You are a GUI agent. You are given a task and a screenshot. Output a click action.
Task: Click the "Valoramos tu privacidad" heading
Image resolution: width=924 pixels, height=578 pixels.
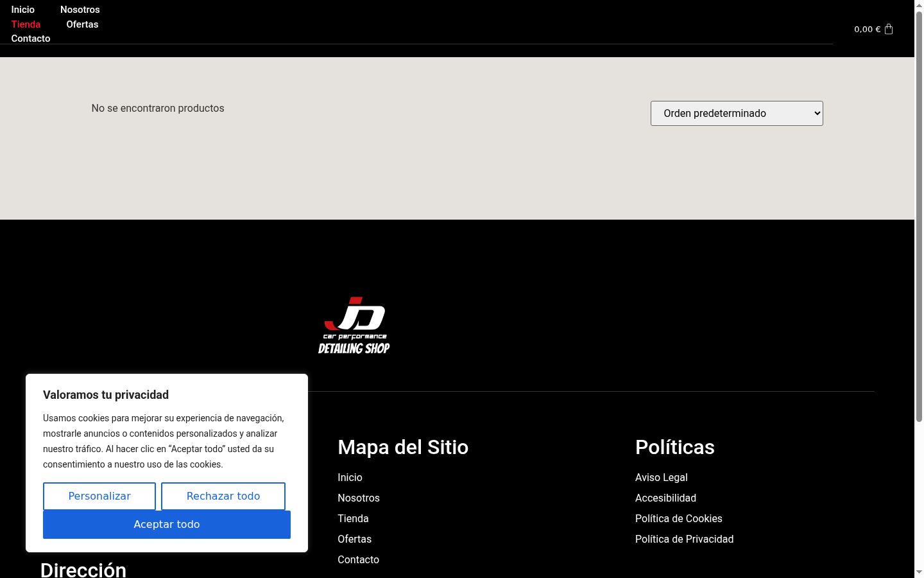pos(106,395)
